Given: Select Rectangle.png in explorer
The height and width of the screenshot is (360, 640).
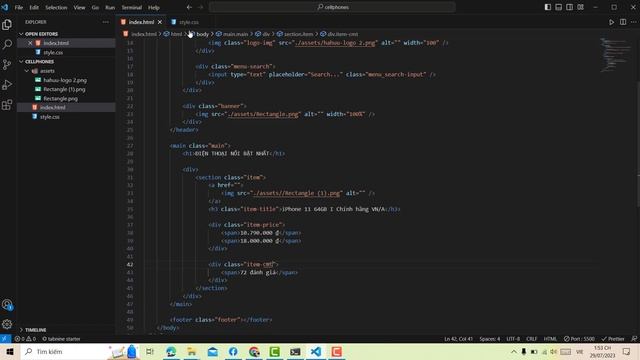Looking at the screenshot, I should (x=60, y=99).
